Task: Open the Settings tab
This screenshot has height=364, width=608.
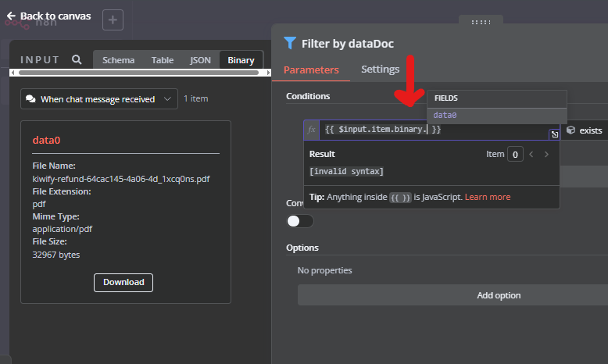Action: point(380,70)
